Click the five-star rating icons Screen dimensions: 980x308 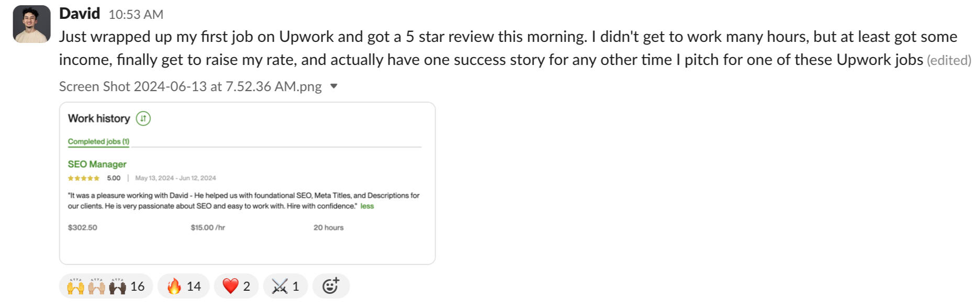[x=83, y=178]
